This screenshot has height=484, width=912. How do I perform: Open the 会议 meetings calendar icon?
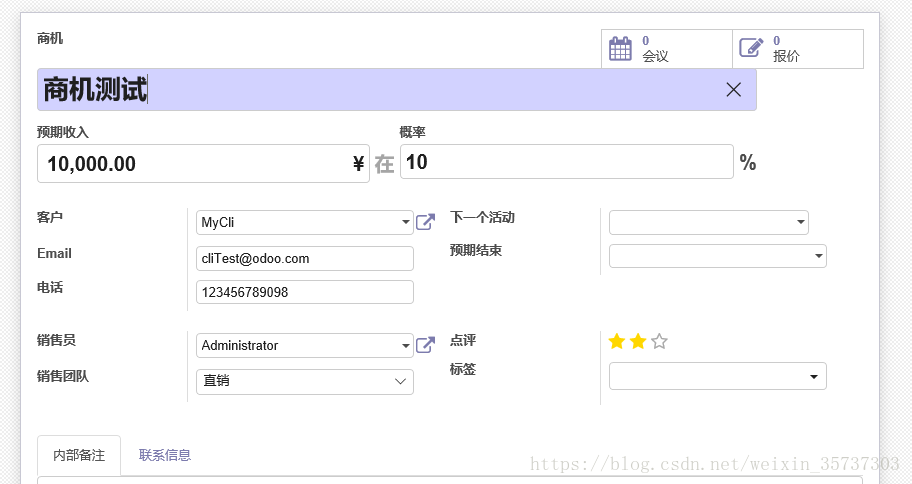[x=620, y=48]
